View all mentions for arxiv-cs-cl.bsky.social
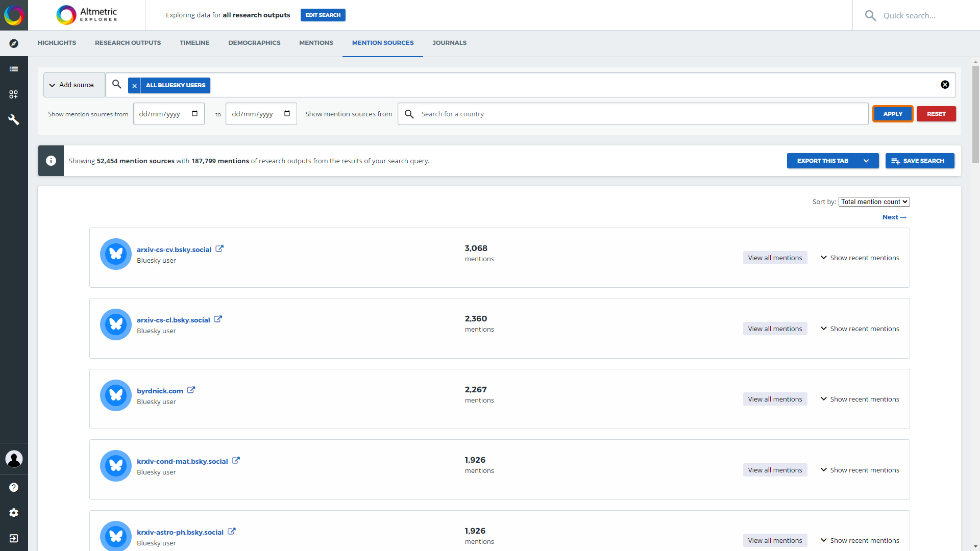Image resolution: width=980 pixels, height=551 pixels. click(775, 329)
